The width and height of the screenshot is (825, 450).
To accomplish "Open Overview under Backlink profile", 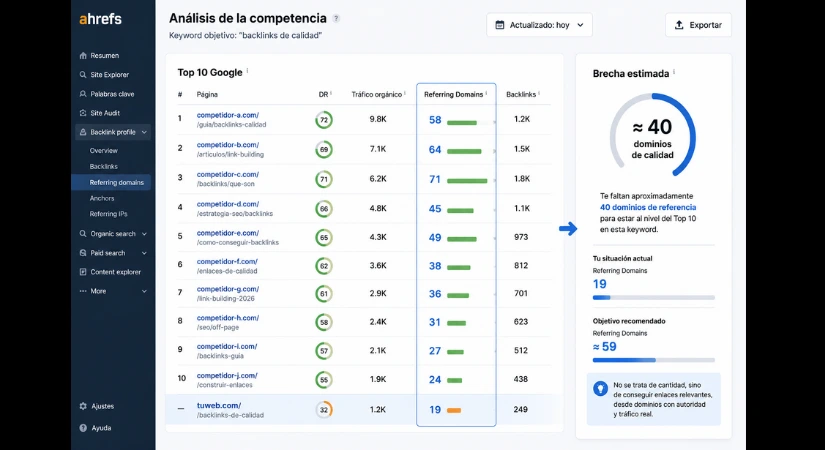I will tap(104, 151).
